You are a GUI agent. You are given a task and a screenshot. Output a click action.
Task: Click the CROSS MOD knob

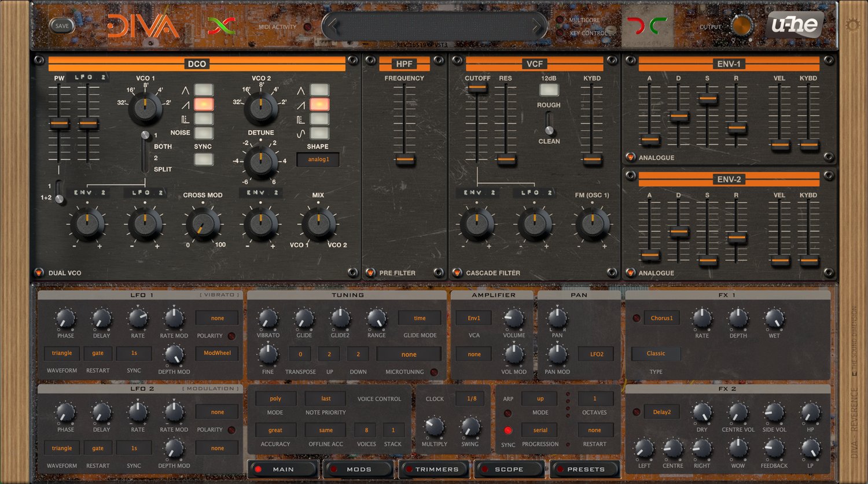pyautogui.click(x=203, y=224)
